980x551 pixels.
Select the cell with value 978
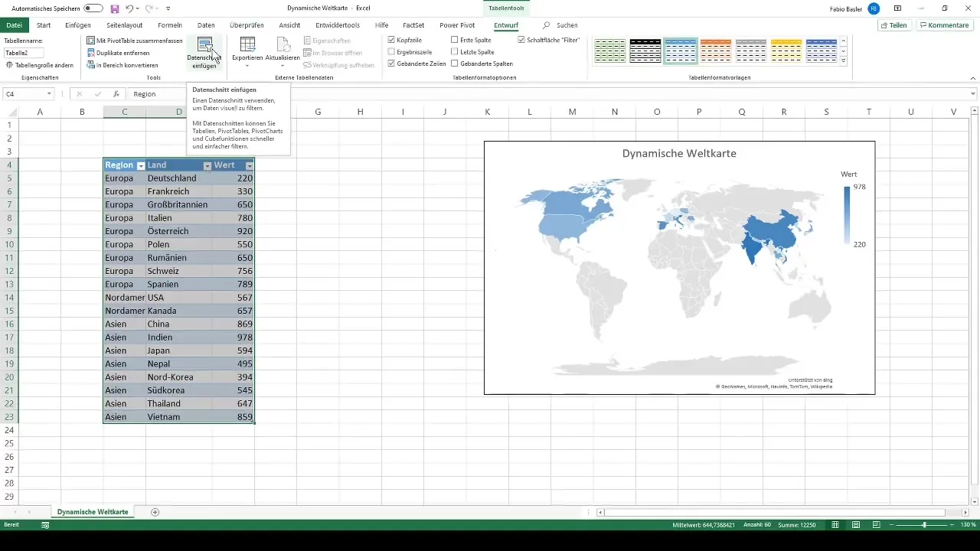click(233, 337)
